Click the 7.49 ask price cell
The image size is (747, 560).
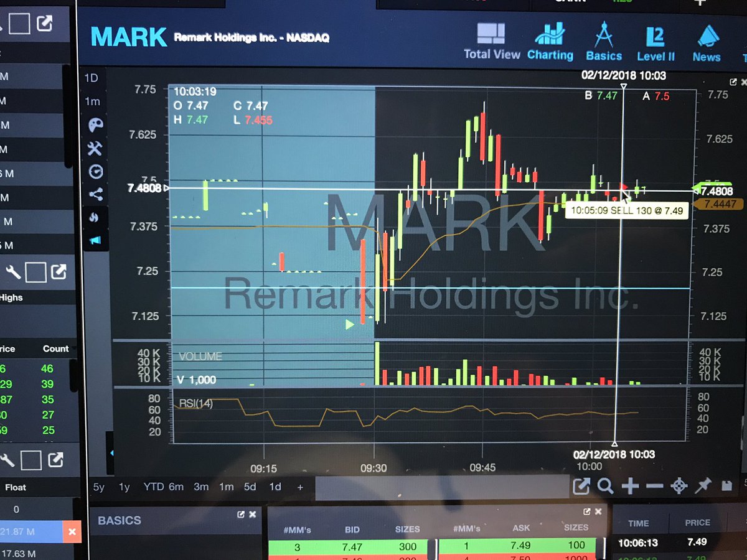[x=522, y=546]
